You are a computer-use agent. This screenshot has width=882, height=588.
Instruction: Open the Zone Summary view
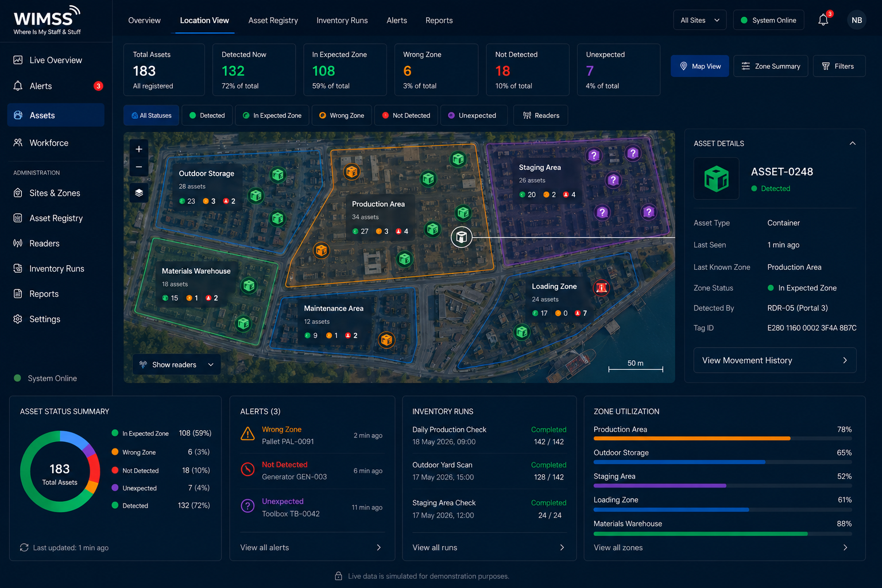point(771,66)
